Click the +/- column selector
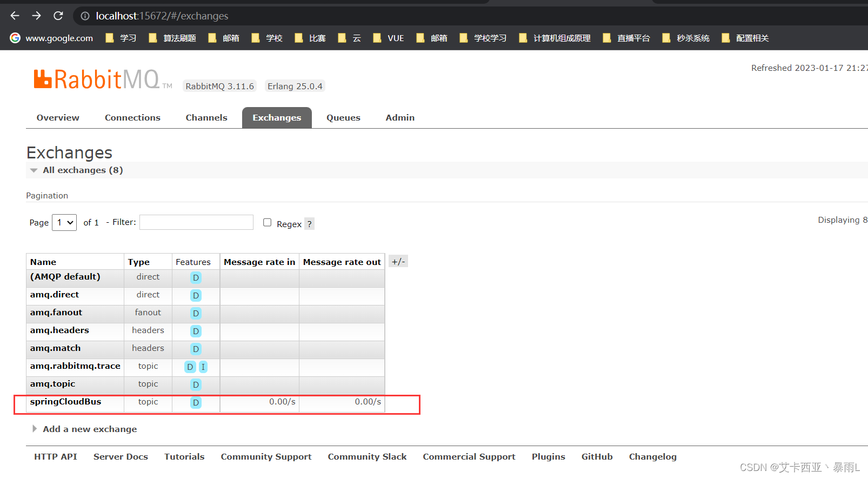868x478 pixels. (x=398, y=262)
